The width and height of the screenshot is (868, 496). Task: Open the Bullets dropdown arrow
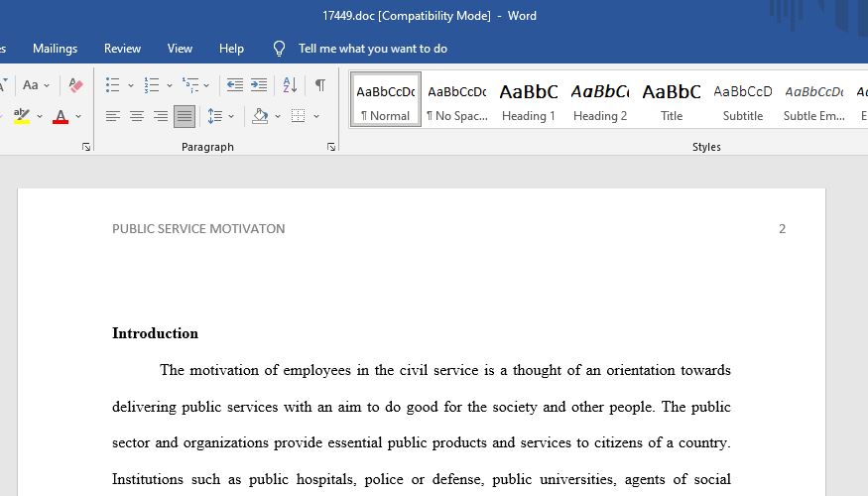(131, 85)
